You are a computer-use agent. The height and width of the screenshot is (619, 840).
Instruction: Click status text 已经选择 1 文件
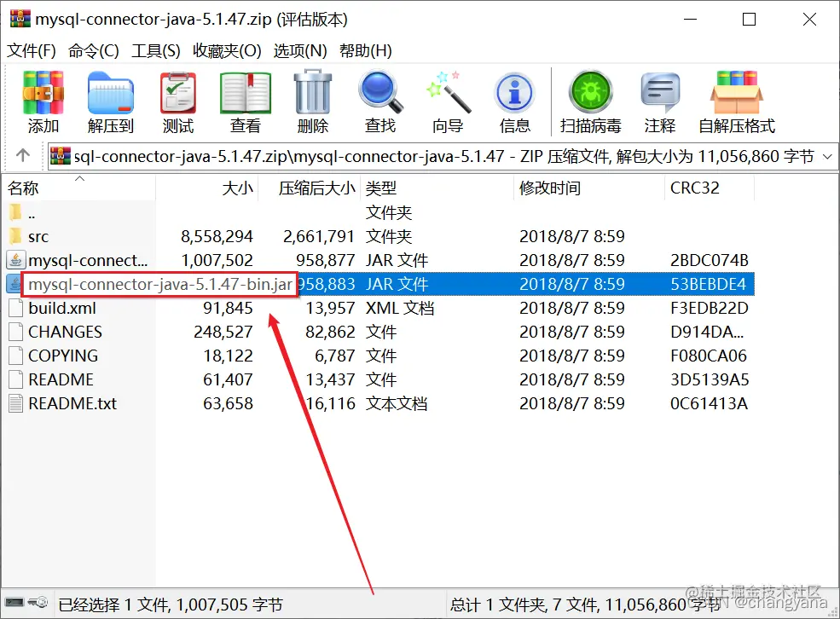[x=113, y=605]
